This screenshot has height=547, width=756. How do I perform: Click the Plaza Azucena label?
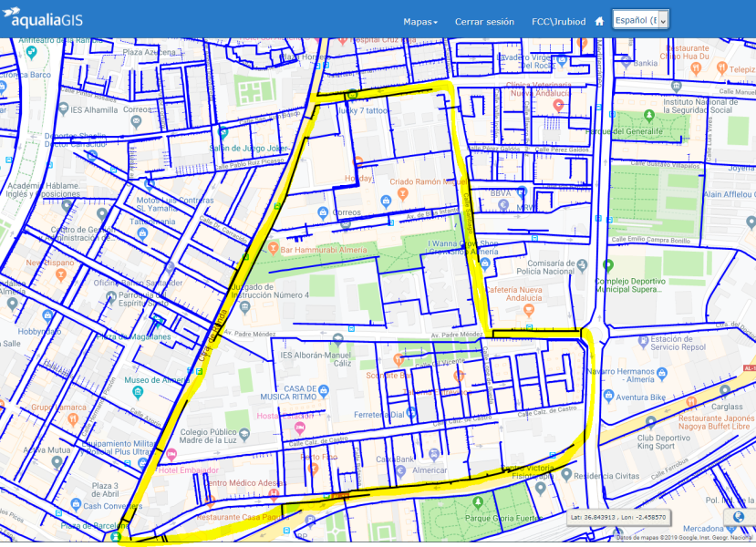pos(149,52)
